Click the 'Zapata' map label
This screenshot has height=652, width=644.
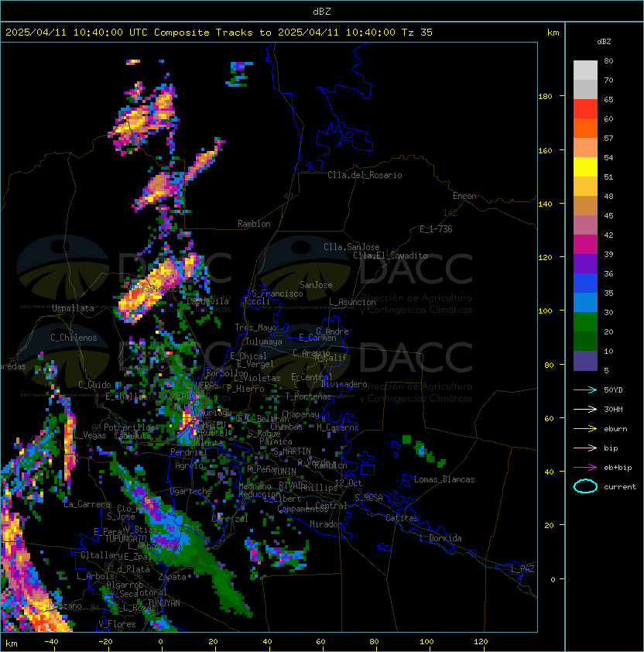(172, 577)
